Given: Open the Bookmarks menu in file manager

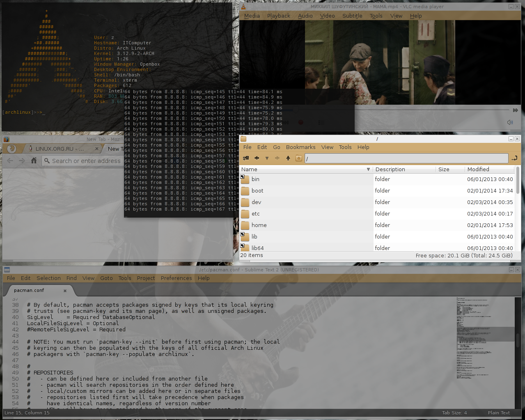Looking at the screenshot, I should pos(301,147).
